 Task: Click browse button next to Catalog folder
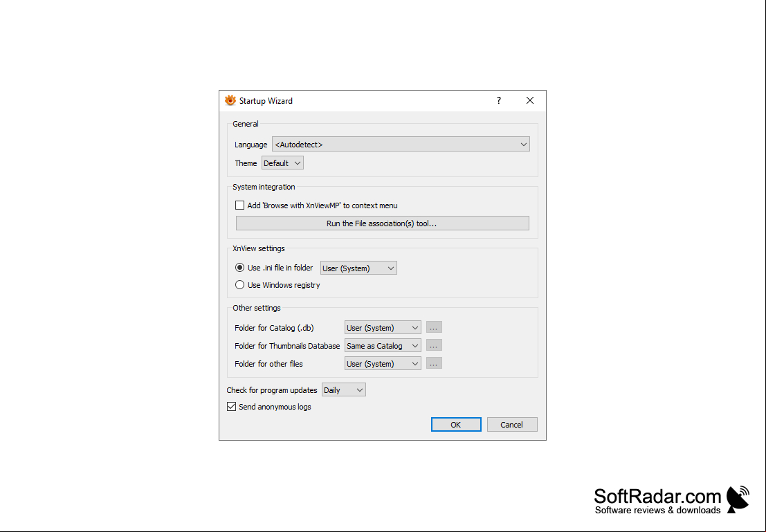pyautogui.click(x=434, y=327)
